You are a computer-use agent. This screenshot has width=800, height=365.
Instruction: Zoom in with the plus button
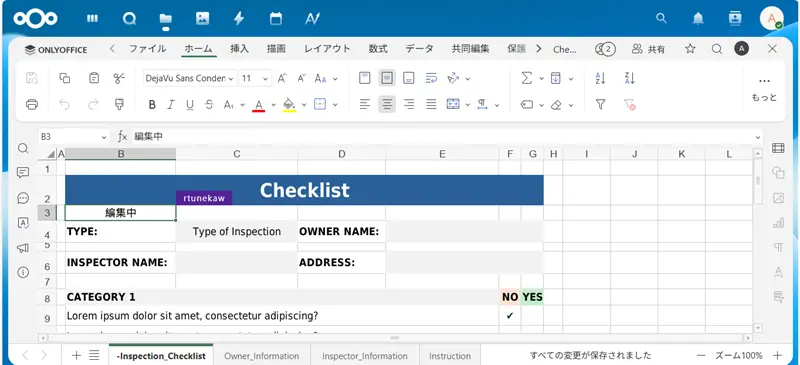(x=777, y=355)
